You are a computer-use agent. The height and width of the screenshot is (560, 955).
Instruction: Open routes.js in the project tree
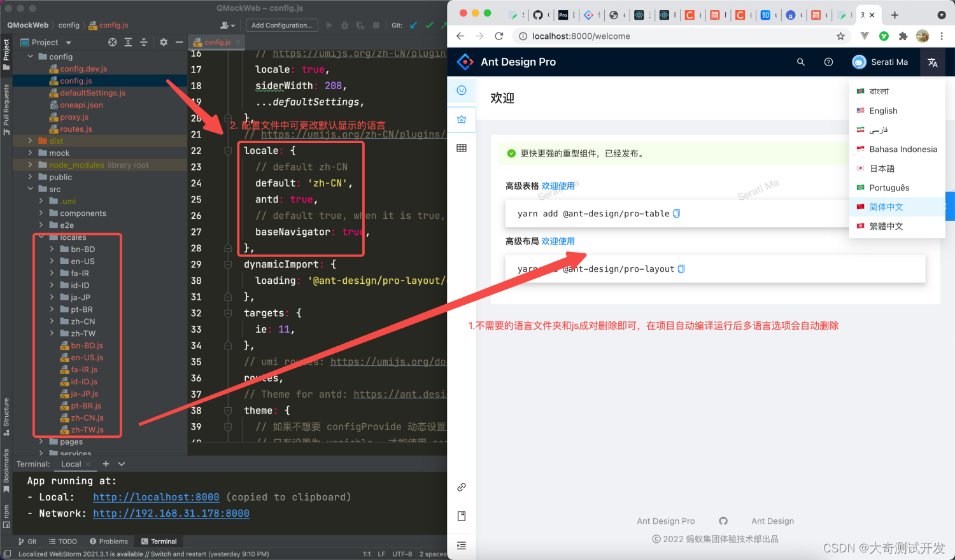point(76,129)
